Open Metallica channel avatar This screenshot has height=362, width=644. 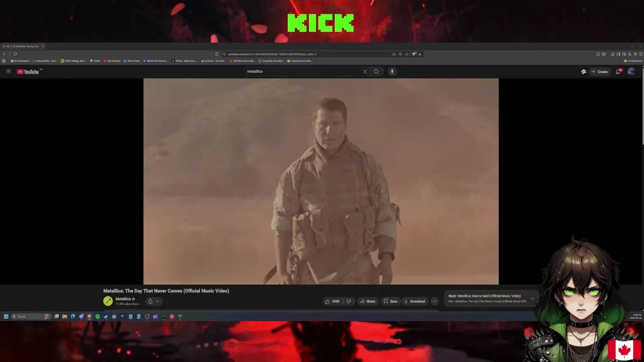pyautogui.click(x=108, y=301)
